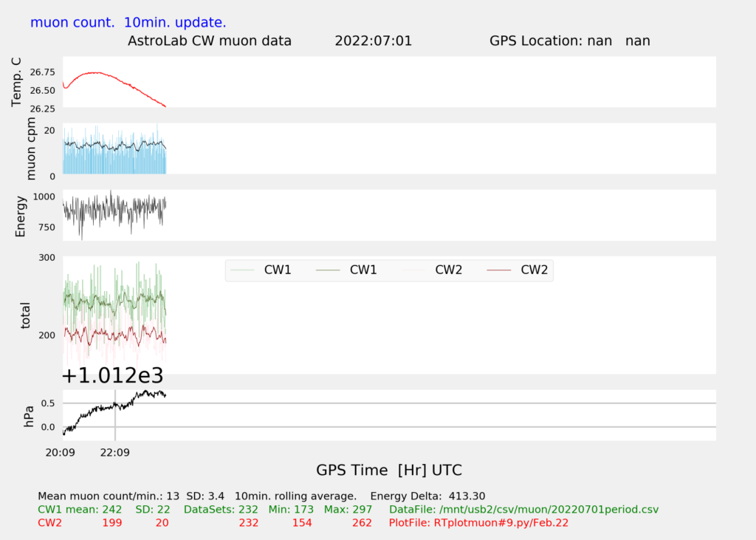
Task: Click the 22:09 time tick label
Action: (x=114, y=453)
